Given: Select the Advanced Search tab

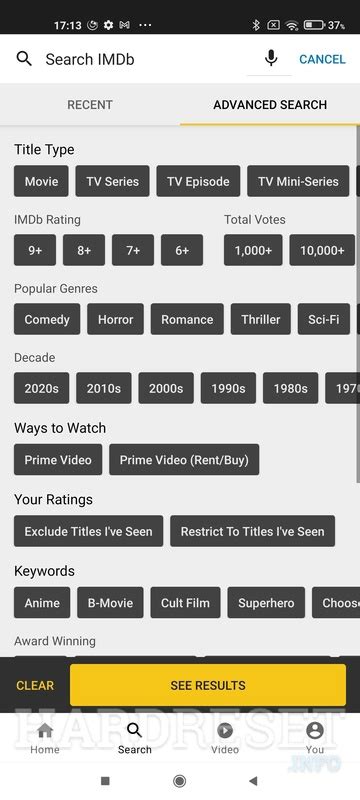Looking at the screenshot, I should (x=270, y=105).
